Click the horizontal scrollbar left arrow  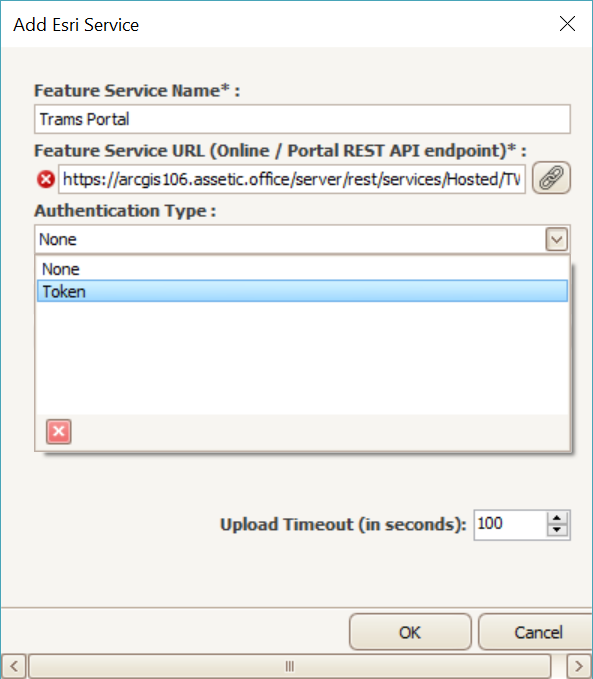[14, 666]
